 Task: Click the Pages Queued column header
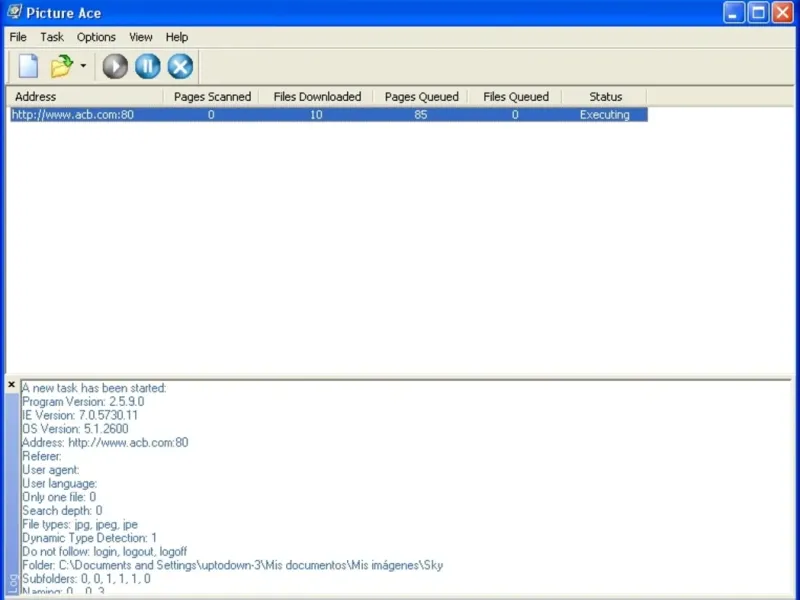click(421, 96)
